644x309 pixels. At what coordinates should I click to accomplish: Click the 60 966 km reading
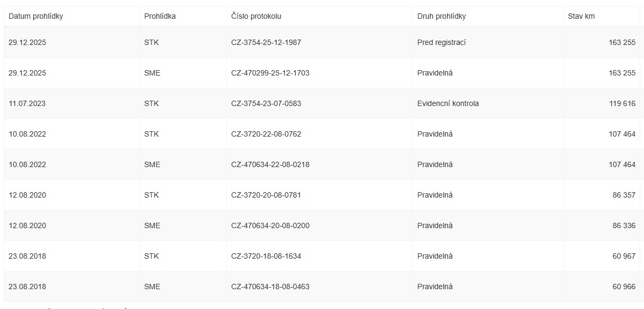[624, 287]
